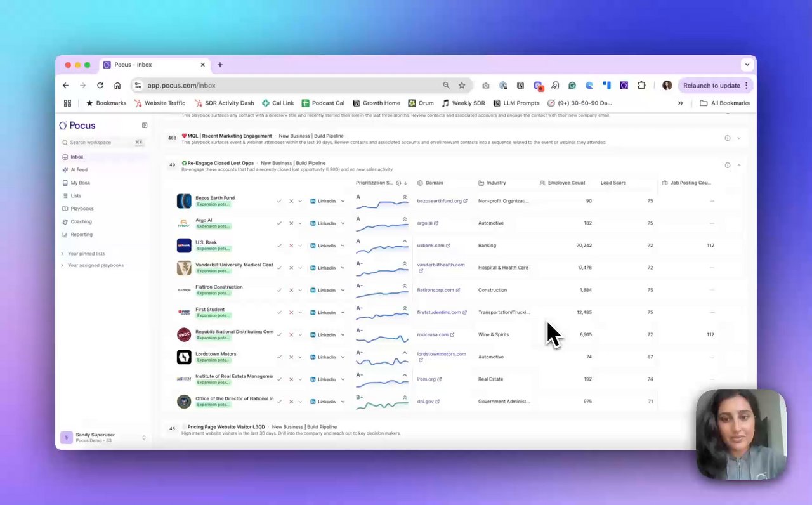812x505 pixels.
Task: Accept Lordstown Motors with checkmark
Action: pos(279,357)
